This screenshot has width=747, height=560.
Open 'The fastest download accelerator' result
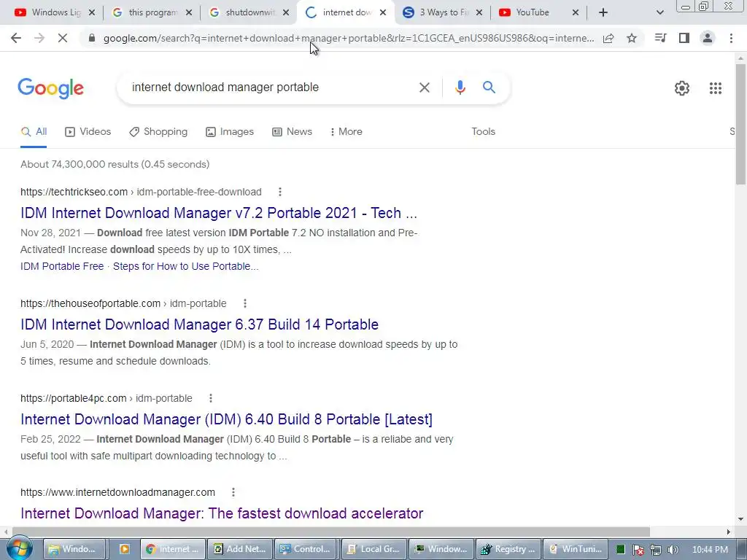222,513
